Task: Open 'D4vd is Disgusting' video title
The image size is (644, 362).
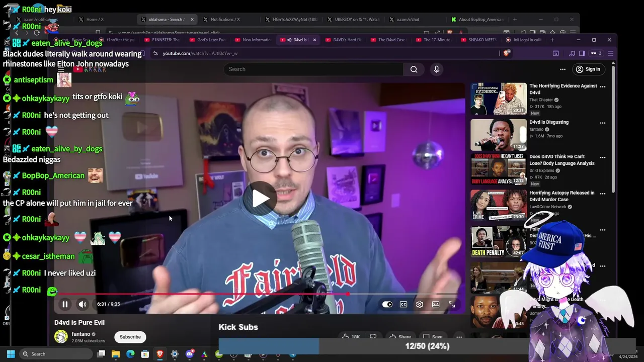Action: (549, 122)
